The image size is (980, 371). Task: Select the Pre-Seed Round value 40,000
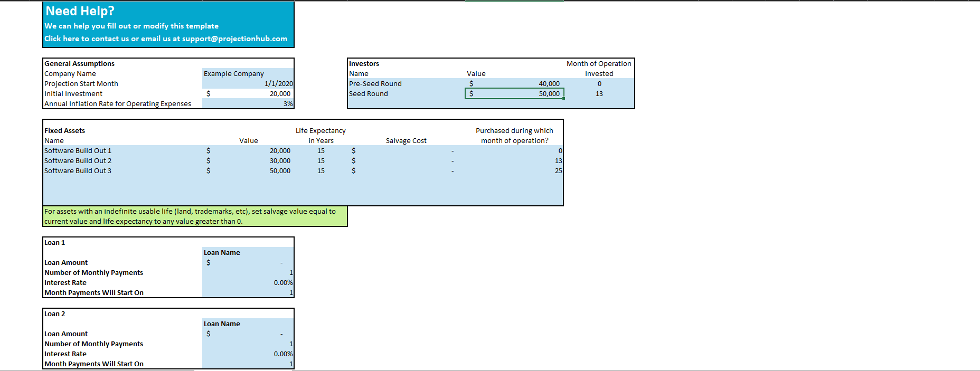514,83
